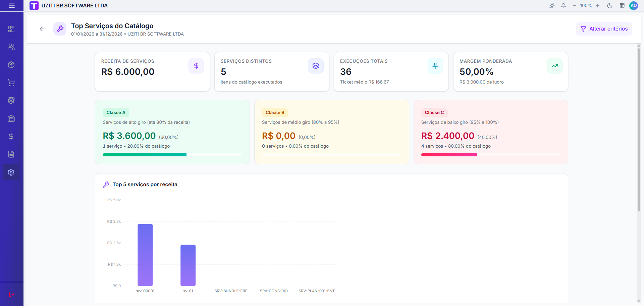Click 'Top 5 serviços por receita' heading
644x306 pixels.
pyautogui.click(x=145, y=185)
